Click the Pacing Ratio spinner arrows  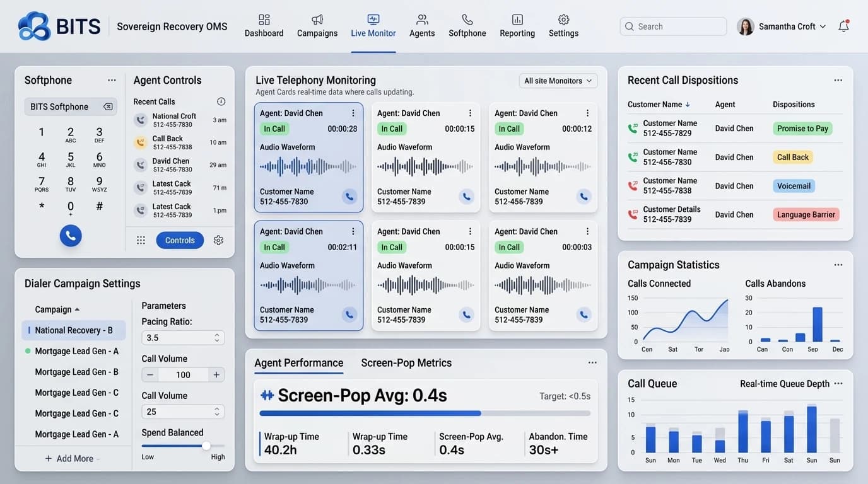217,338
